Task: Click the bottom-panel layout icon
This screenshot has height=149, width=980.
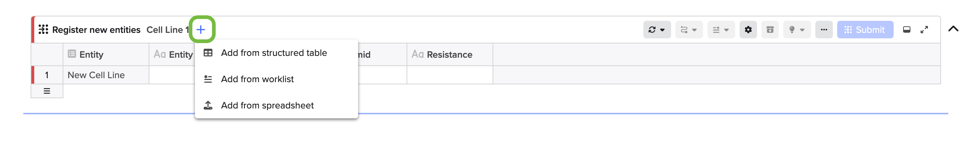Action: click(x=906, y=29)
